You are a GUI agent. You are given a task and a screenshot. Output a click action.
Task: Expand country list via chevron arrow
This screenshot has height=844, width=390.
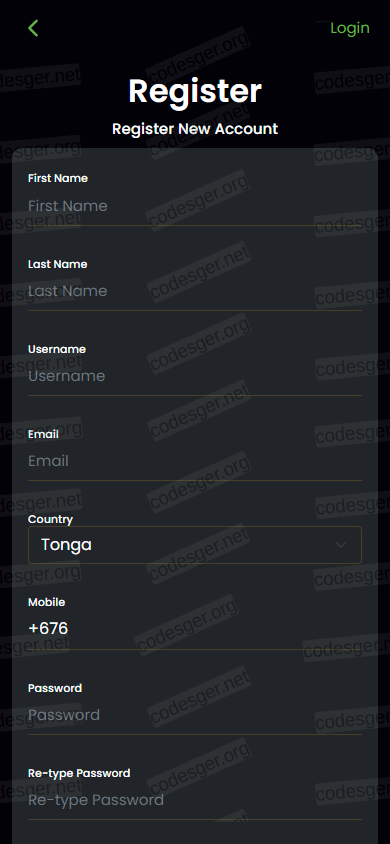pyautogui.click(x=341, y=545)
